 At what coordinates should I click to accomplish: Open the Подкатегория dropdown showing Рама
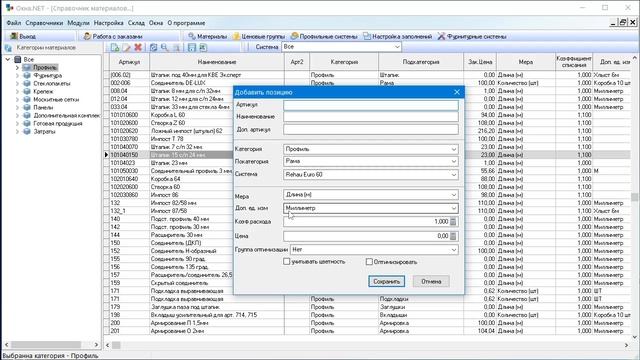click(x=453, y=162)
